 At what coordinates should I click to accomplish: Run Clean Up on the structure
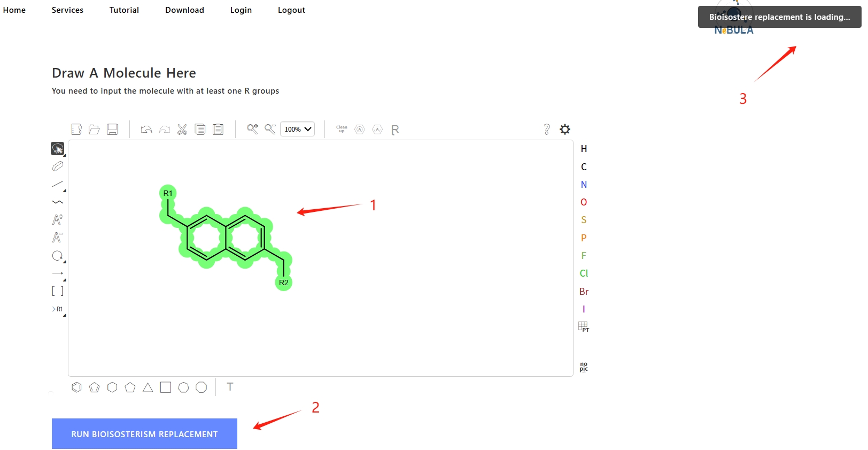click(342, 129)
